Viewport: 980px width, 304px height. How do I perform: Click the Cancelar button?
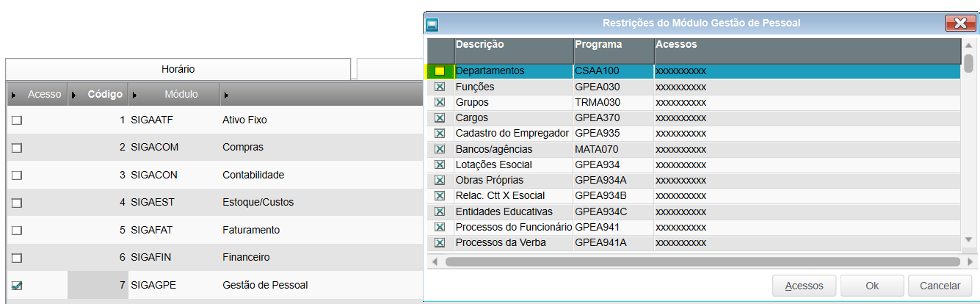[x=940, y=286]
